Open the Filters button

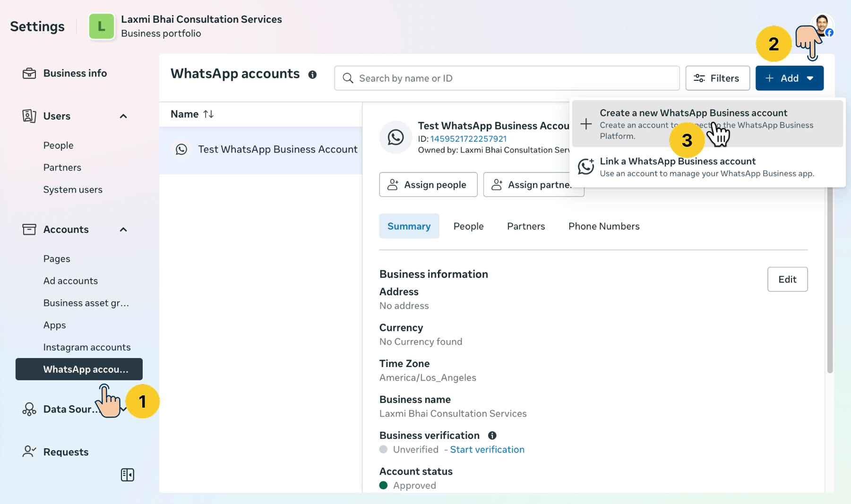717,78
